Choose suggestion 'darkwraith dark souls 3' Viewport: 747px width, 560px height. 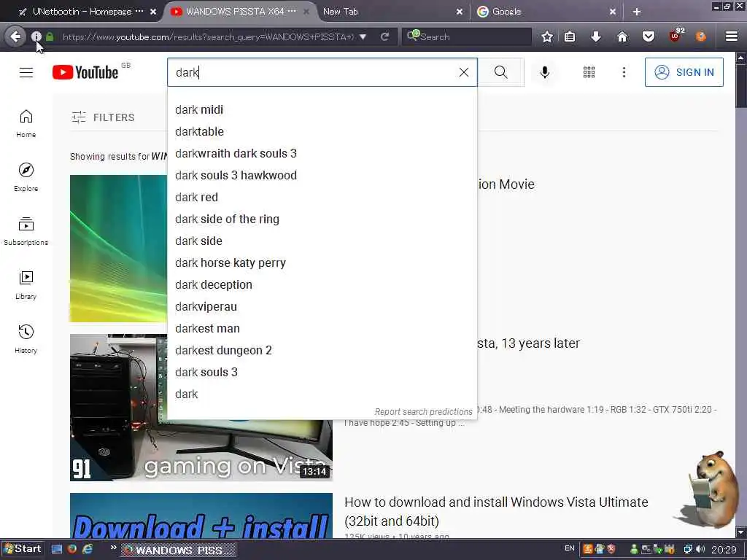point(322,154)
